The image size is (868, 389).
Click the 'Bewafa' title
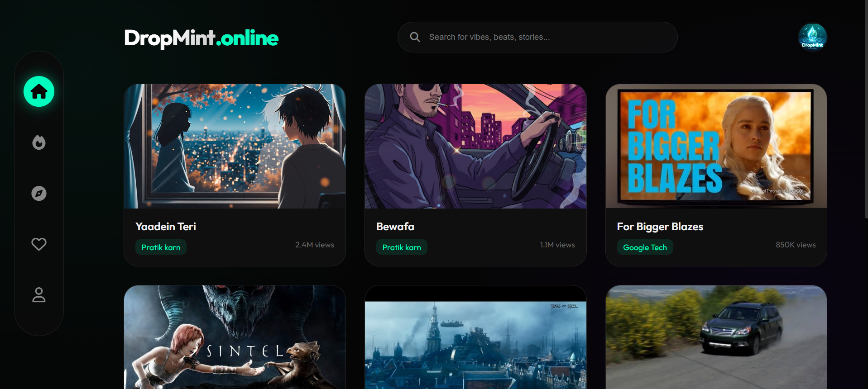pyautogui.click(x=395, y=227)
